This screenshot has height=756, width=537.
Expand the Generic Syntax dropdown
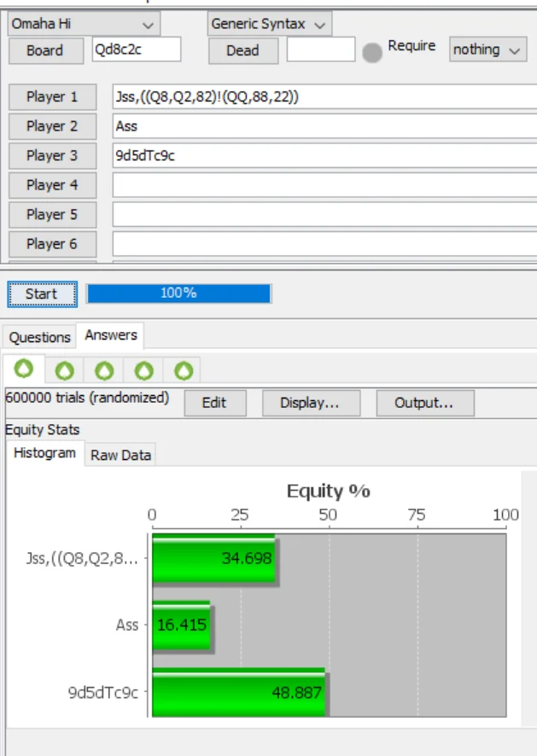pos(270,24)
